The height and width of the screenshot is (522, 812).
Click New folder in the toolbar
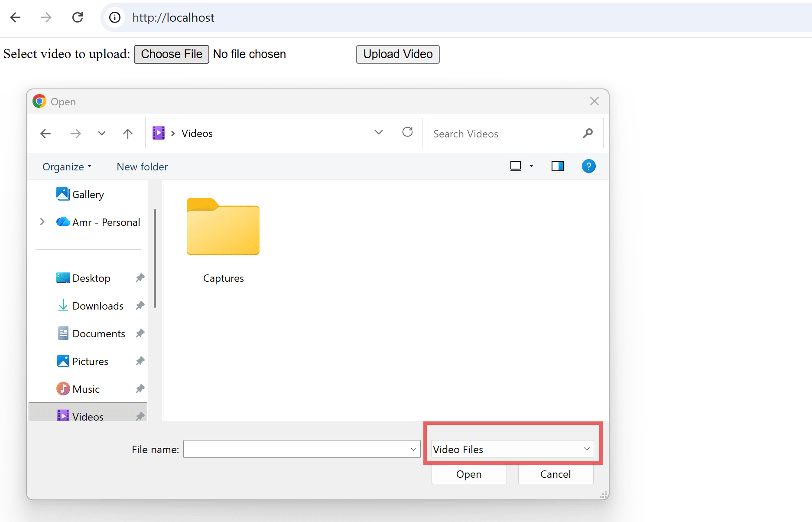click(142, 167)
